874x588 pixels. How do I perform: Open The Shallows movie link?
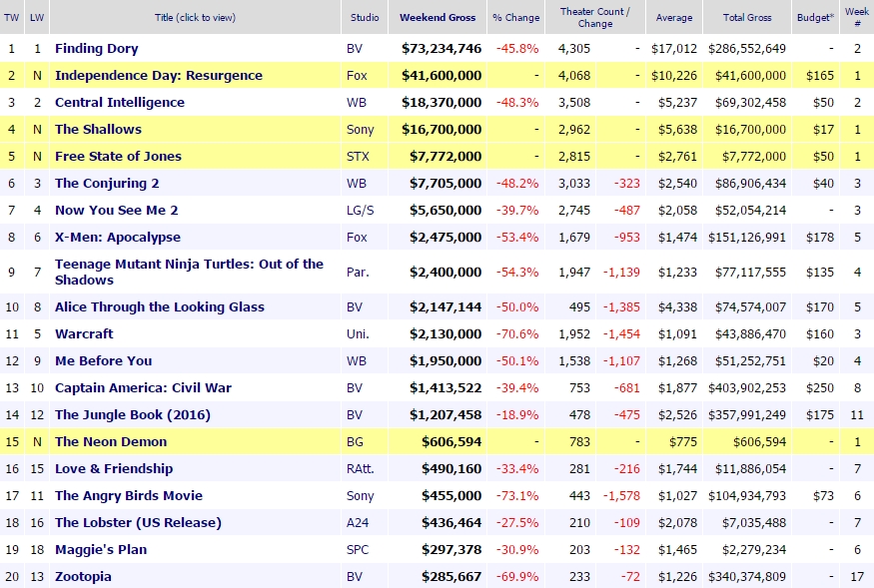(x=98, y=130)
